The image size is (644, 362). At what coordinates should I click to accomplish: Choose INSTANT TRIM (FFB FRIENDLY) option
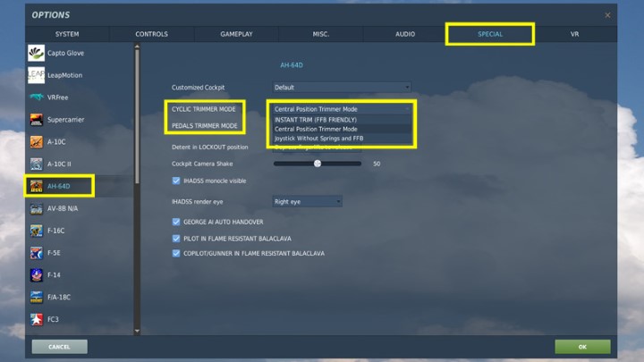tap(342, 120)
